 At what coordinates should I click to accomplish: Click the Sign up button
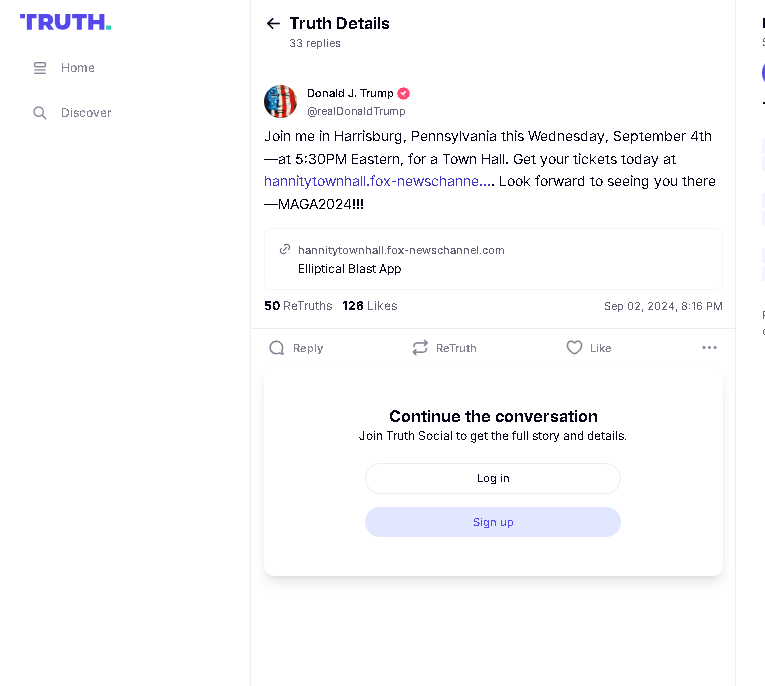[x=493, y=522]
